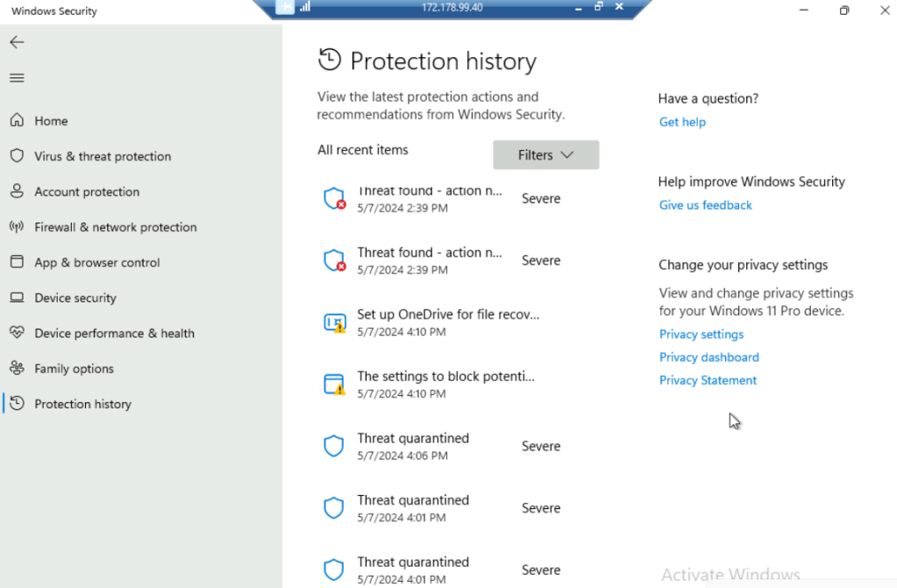Click the Give us feedback link
The image size is (897, 588).
(705, 205)
